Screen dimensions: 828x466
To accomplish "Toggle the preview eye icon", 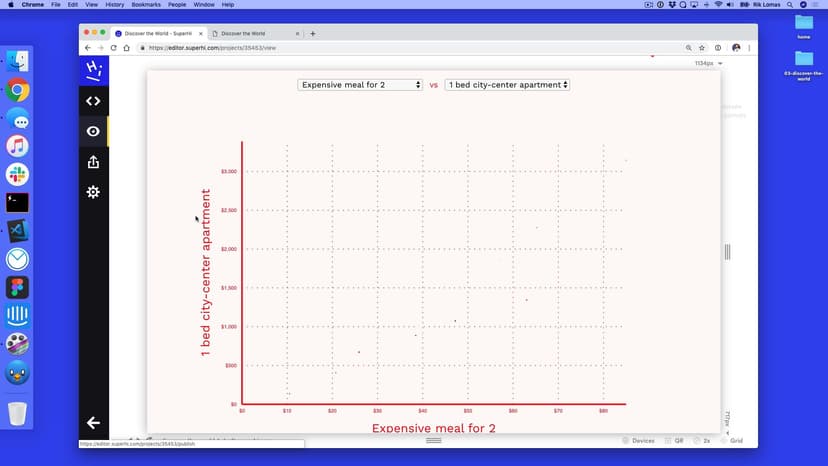I will 93,131.
